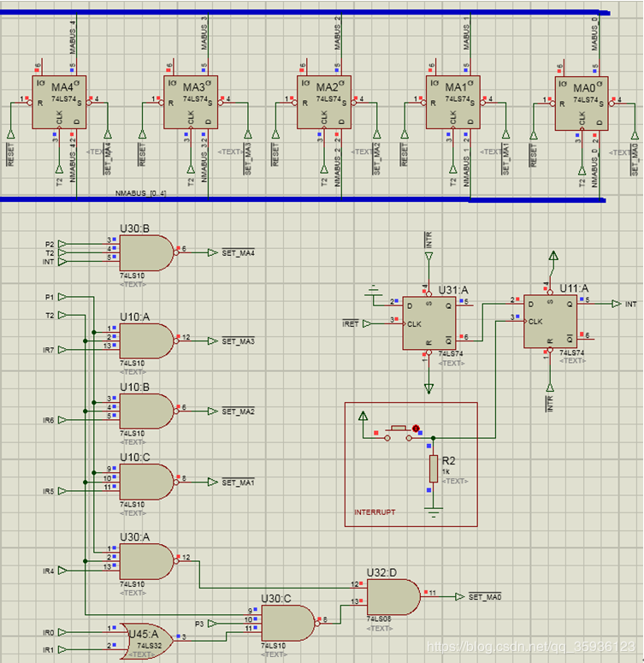Select the U11:A D flip-flop
This screenshot has height=663, width=644.
pyautogui.click(x=551, y=322)
